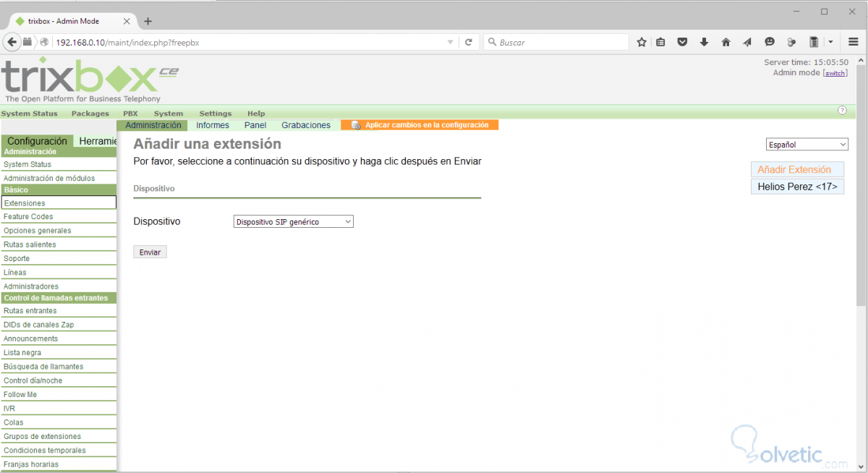Select the Informes tab
The image size is (868, 473).
212,124
